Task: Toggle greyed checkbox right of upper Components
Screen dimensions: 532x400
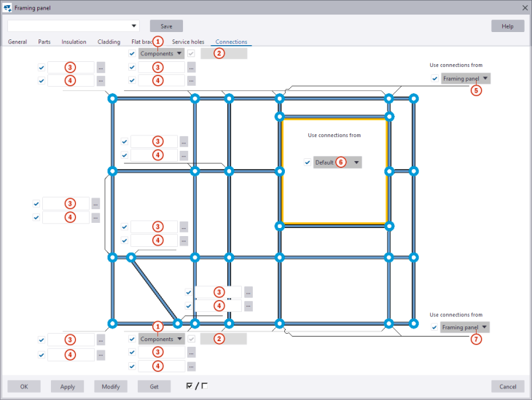Action: tap(191, 53)
